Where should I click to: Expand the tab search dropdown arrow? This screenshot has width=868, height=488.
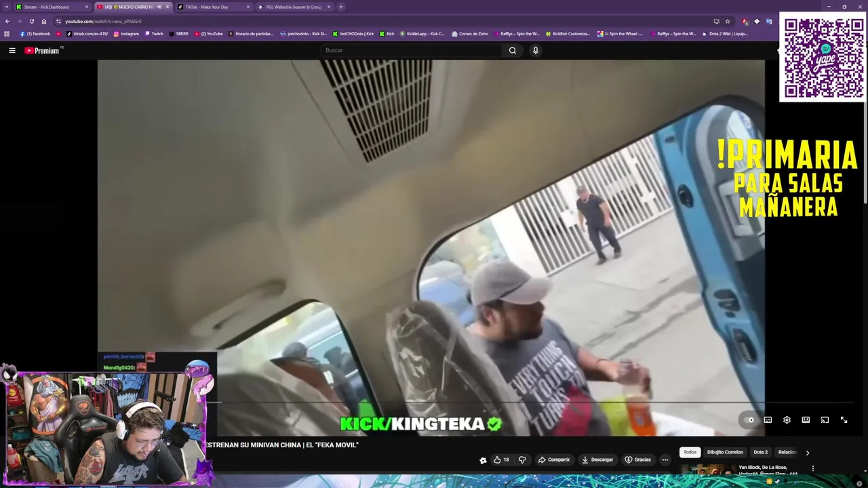(6, 7)
